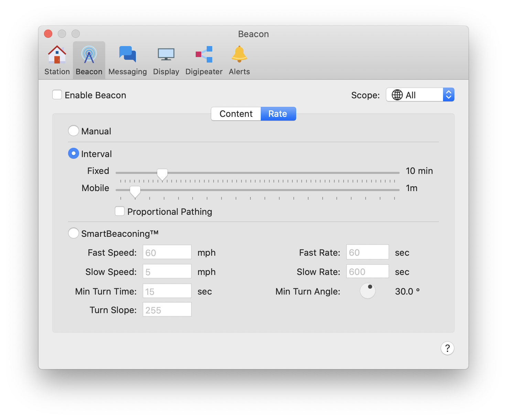Click the Turn Slope input field
Viewport: 507px width, 420px height.
pos(167,310)
